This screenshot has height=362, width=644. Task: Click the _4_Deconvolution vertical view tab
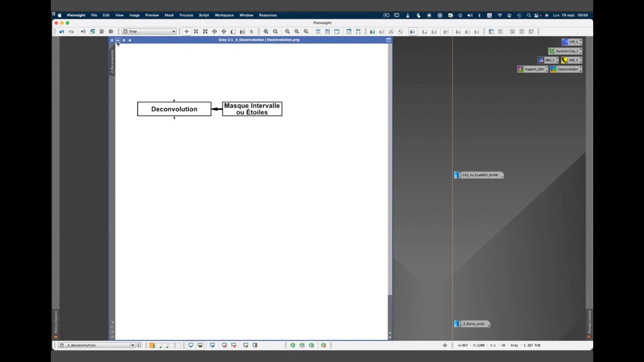(x=112, y=61)
